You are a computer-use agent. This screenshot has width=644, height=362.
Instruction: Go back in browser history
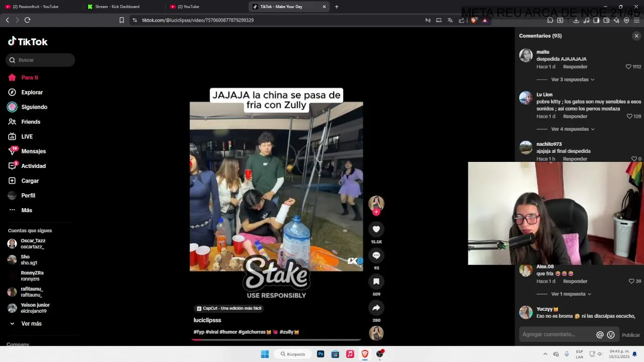coord(7,20)
